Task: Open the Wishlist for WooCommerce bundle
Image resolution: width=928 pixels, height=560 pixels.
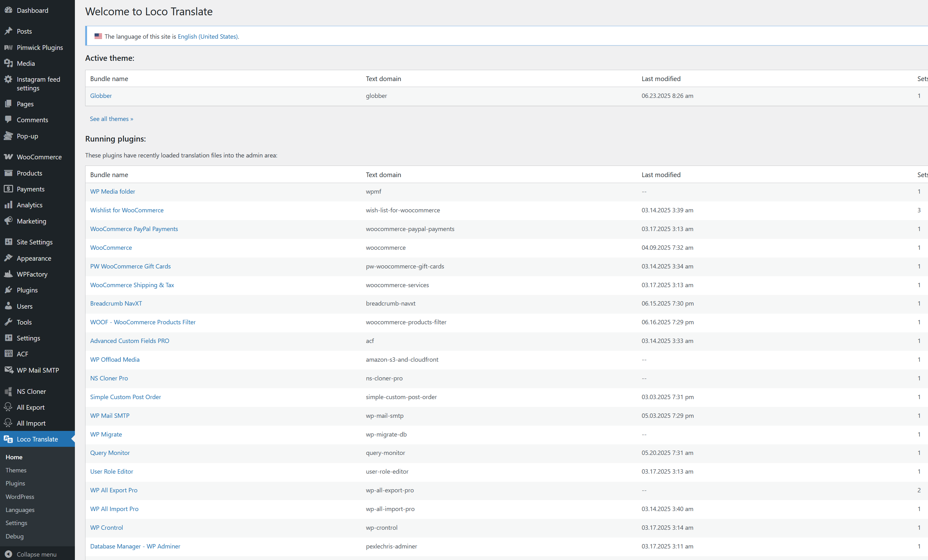Action: 127,210
